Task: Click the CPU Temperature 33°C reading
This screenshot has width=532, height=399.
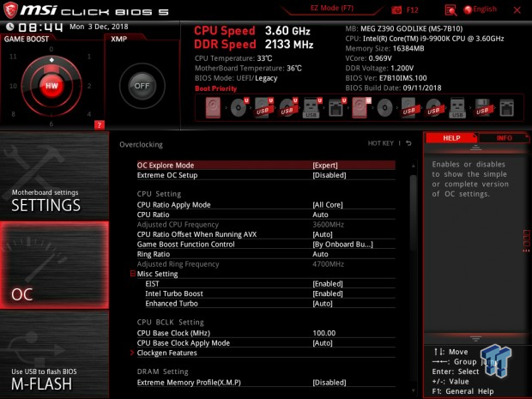Action: tap(233, 58)
